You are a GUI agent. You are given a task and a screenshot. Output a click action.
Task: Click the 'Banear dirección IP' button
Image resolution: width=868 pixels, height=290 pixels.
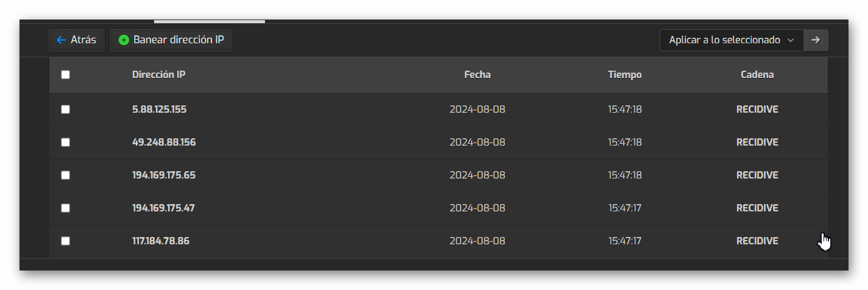(x=171, y=40)
